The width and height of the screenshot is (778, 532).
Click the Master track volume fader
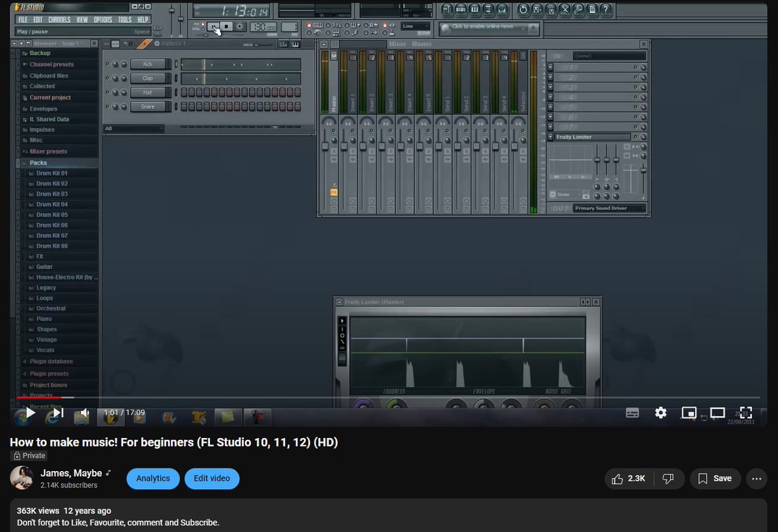pos(325,146)
